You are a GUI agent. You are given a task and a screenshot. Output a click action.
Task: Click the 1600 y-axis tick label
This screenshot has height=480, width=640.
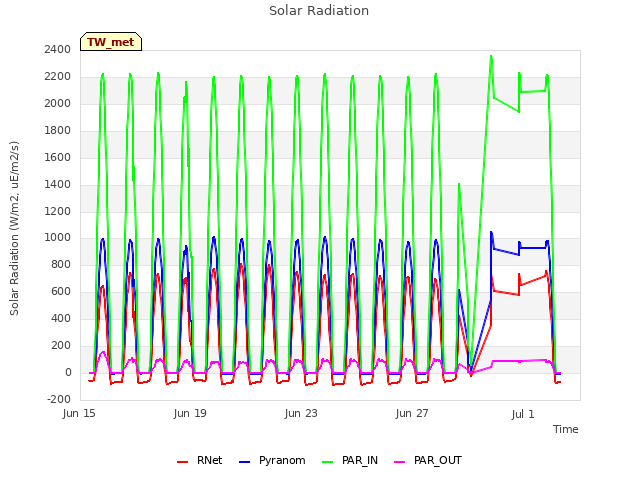58,158
